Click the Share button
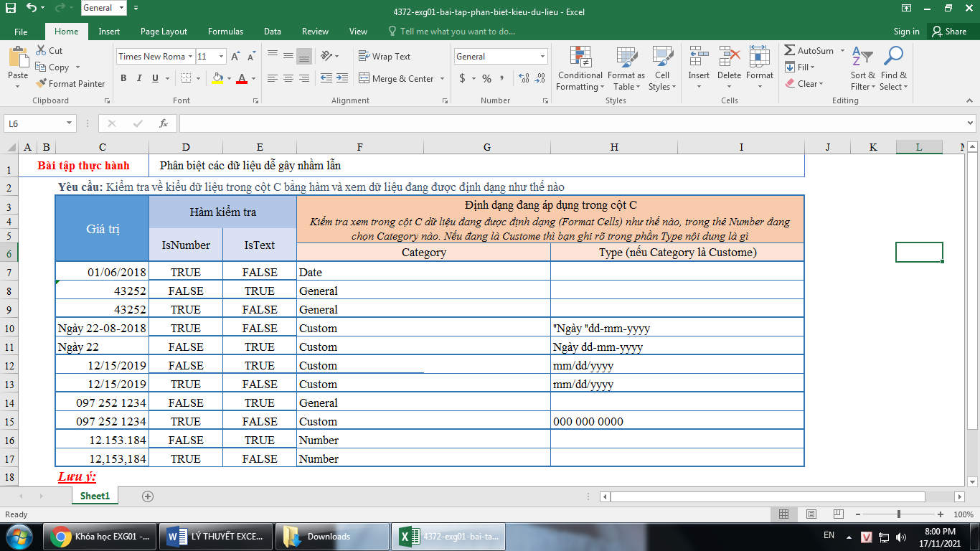Image resolution: width=980 pixels, height=551 pixels. [948, 32]
